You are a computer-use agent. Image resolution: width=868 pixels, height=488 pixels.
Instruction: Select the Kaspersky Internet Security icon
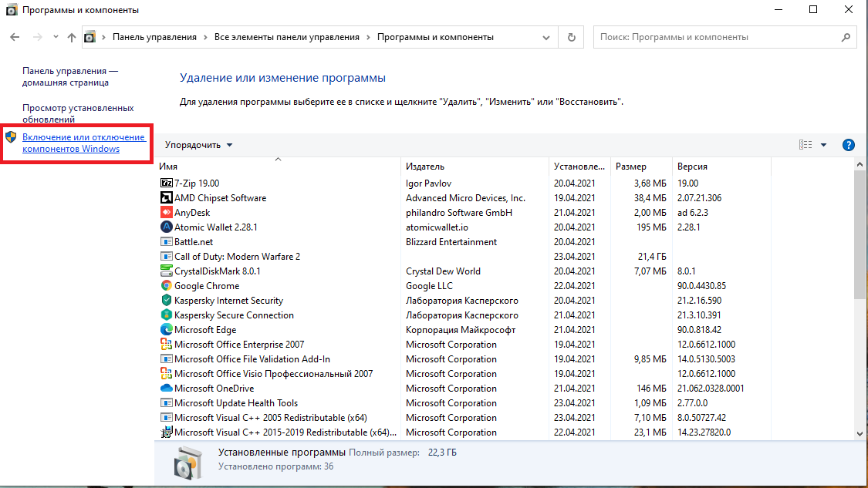(x=166, y=301)
